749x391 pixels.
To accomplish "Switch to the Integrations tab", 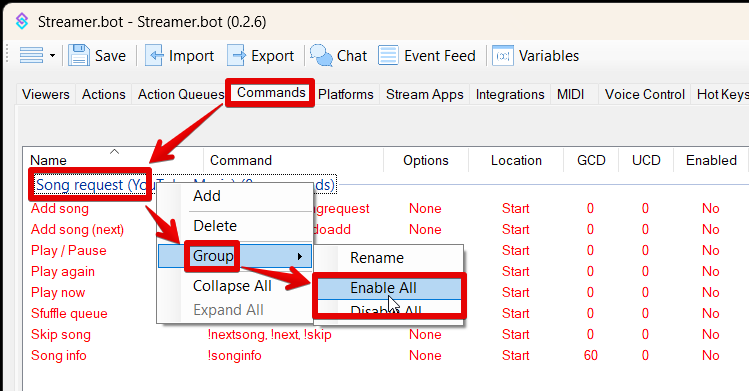I will coord(510,94).
